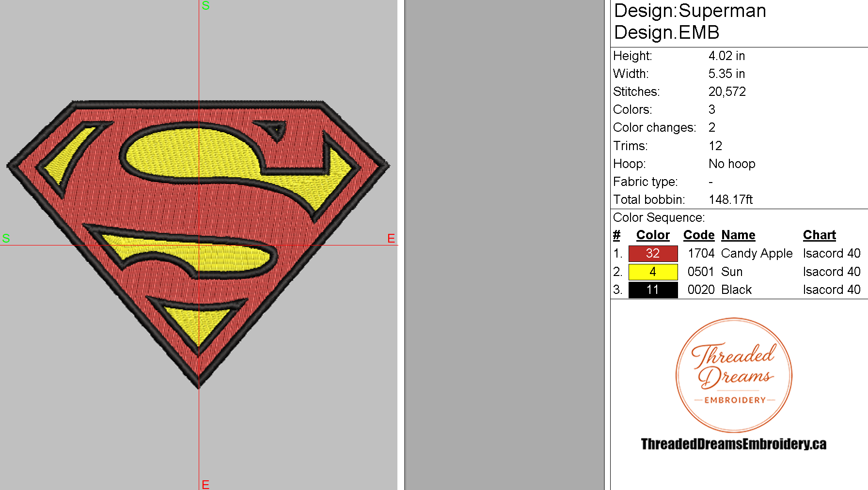Click the green S marker on left edge
Viewport: 868px width, 490px height.
[x=6, y=238]
